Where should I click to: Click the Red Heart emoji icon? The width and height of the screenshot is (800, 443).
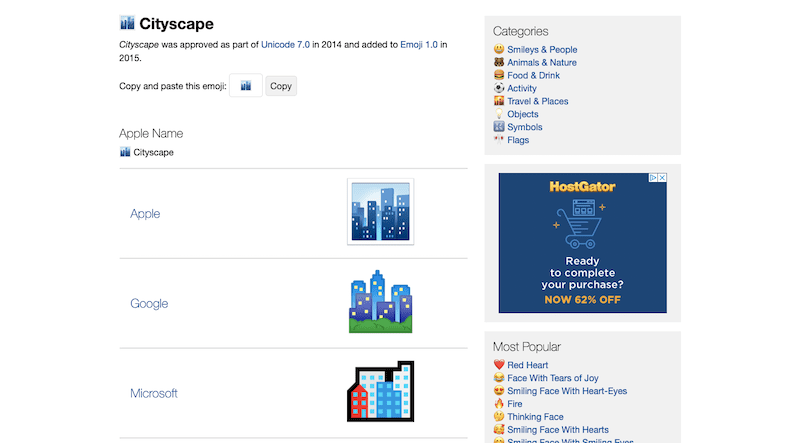[499, 365]
